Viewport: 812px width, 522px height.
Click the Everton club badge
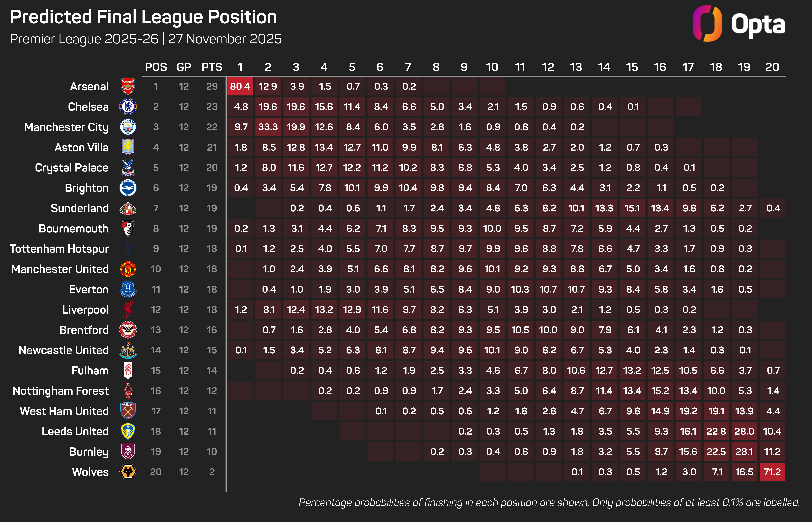[x=128, y=289]
